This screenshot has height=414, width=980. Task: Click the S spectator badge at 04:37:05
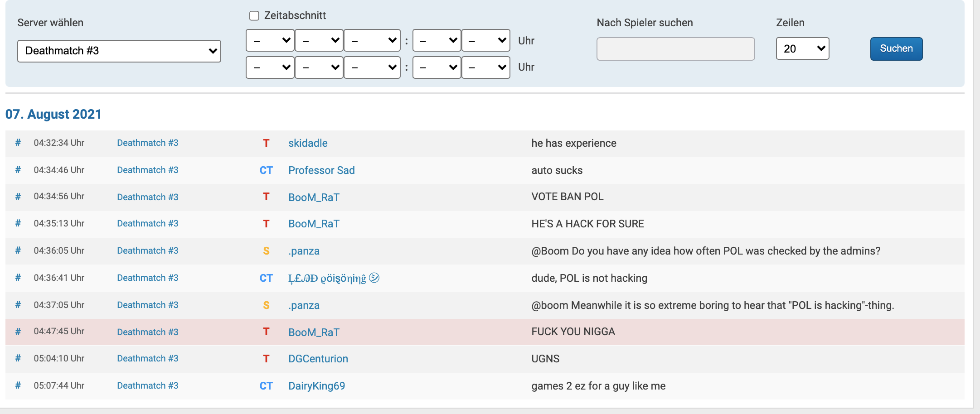[266, 305]
